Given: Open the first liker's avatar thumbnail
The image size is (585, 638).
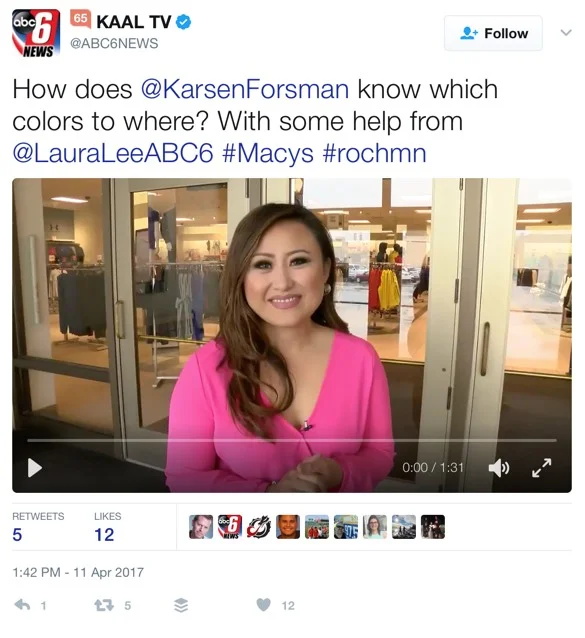Looking at the screenshot, I should coord(201,527).
